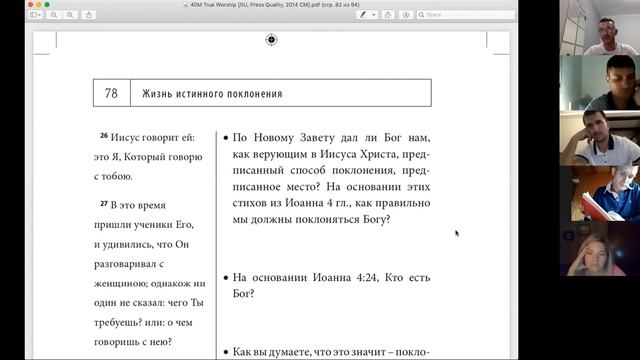Click the zoom in magnifier button
The height and width of the screenshot is (360, 640).
[x=70, y=15]
